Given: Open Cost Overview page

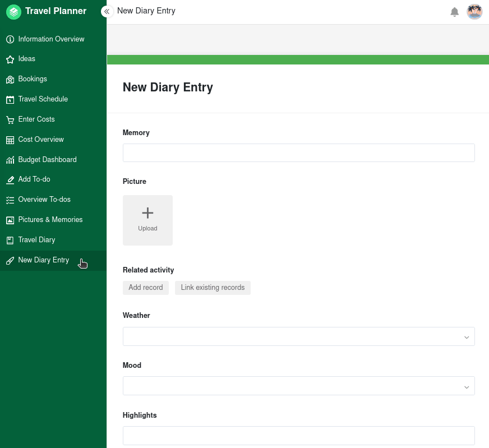Looking at the screenshot, I should [x=53, y=140].
